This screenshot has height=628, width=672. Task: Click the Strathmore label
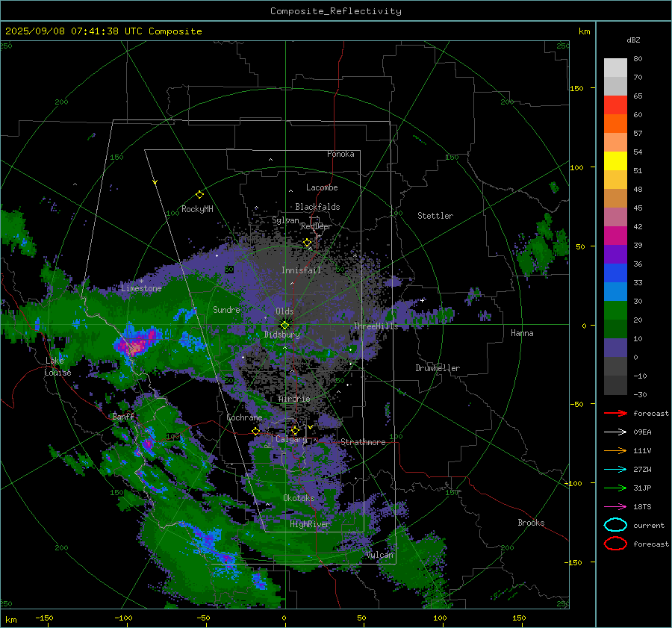tap(363, 442)
